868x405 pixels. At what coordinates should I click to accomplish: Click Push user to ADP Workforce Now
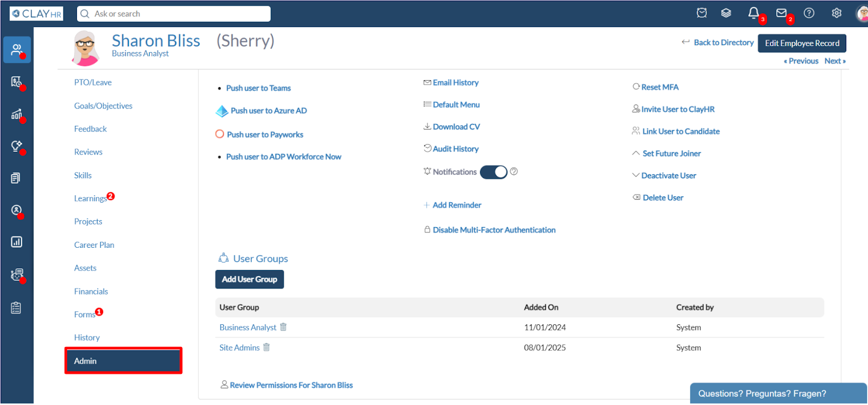pyautogui.click(x=284, y=157)
